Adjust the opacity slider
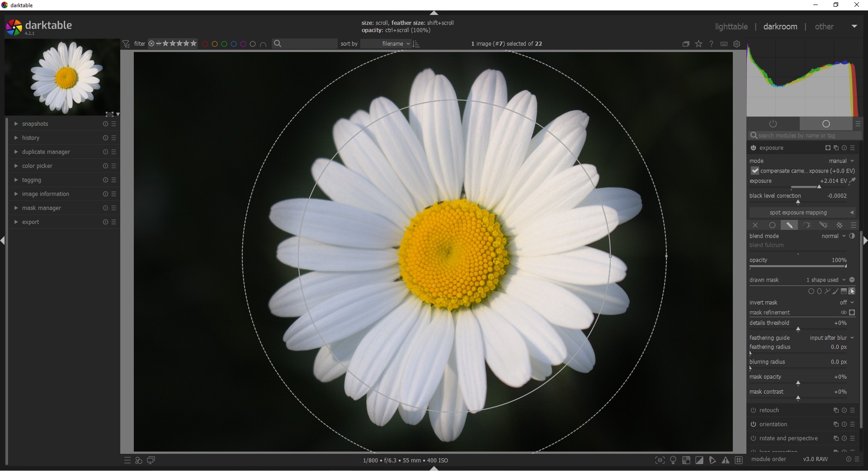Image resolution: width=868 pixels, height=471 pixels. pos(798,266)
